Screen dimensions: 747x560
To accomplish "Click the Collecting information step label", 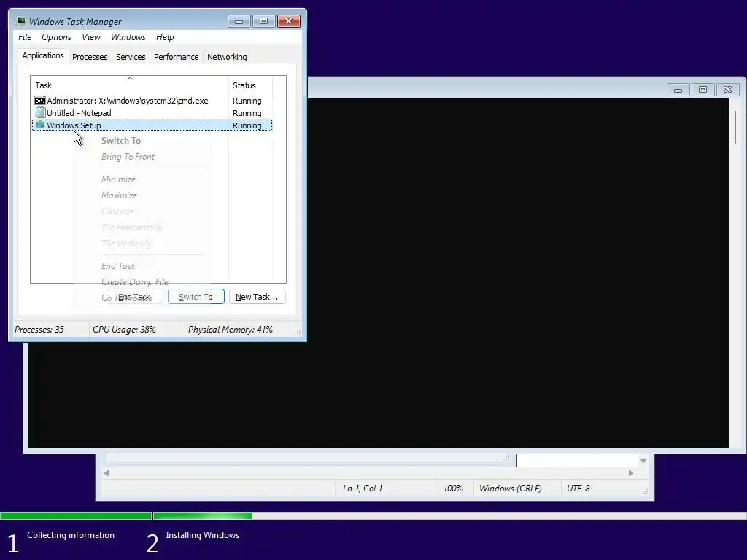I will [71, 535].
